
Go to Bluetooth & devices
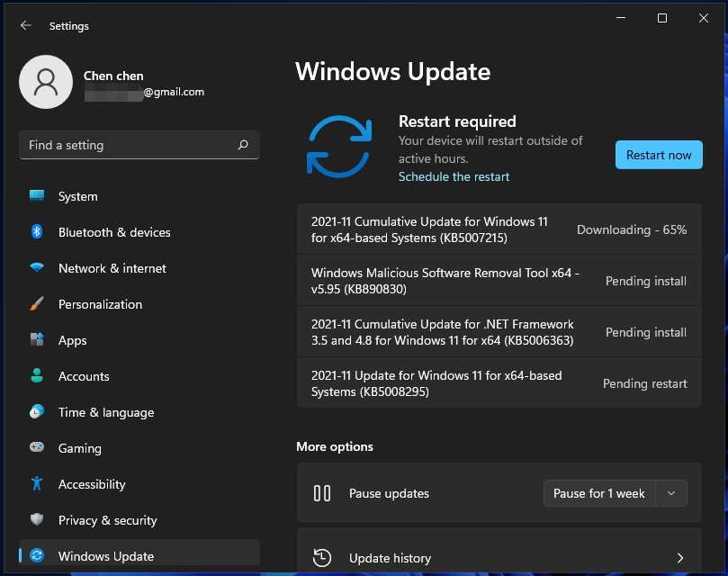(139, 232)
